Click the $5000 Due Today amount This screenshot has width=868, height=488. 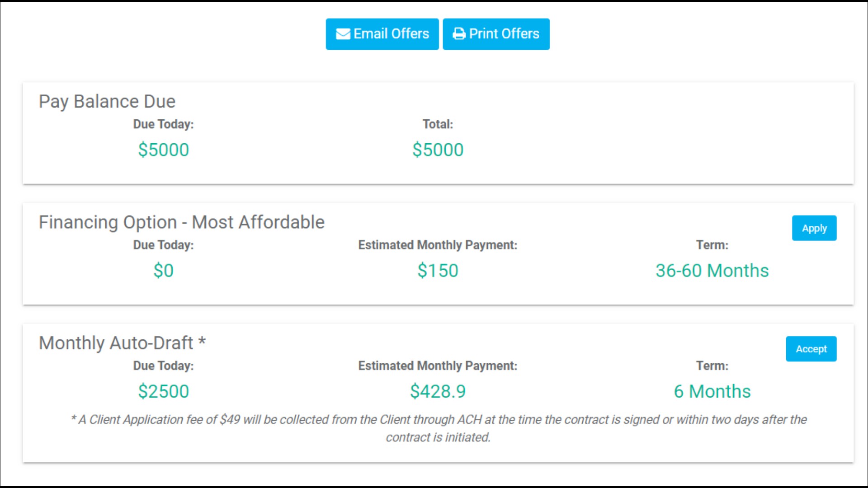click(x=163, y=150)
